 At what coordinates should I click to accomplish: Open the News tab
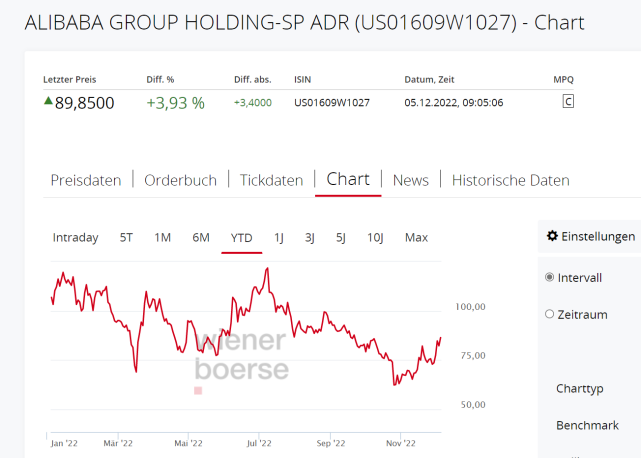[x=411, y=180]
